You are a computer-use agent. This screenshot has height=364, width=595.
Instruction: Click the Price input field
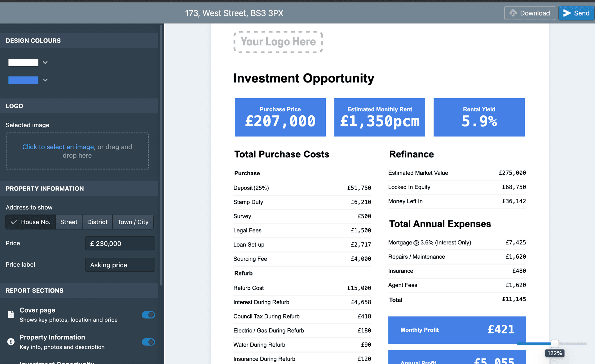pos(120,243)
